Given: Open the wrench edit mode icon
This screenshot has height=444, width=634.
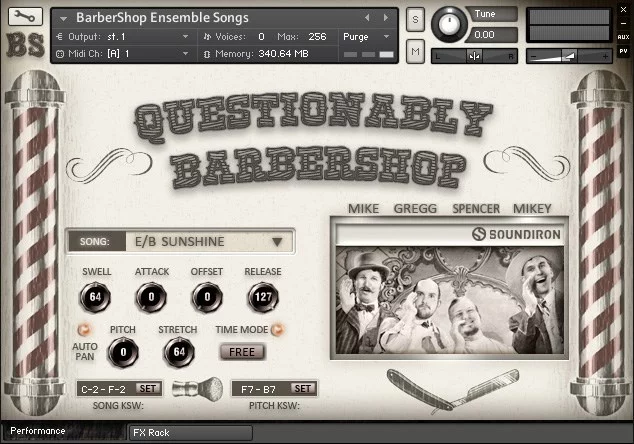Looking at the screenshot, I should pyautogui.click(x=25, y=17).
